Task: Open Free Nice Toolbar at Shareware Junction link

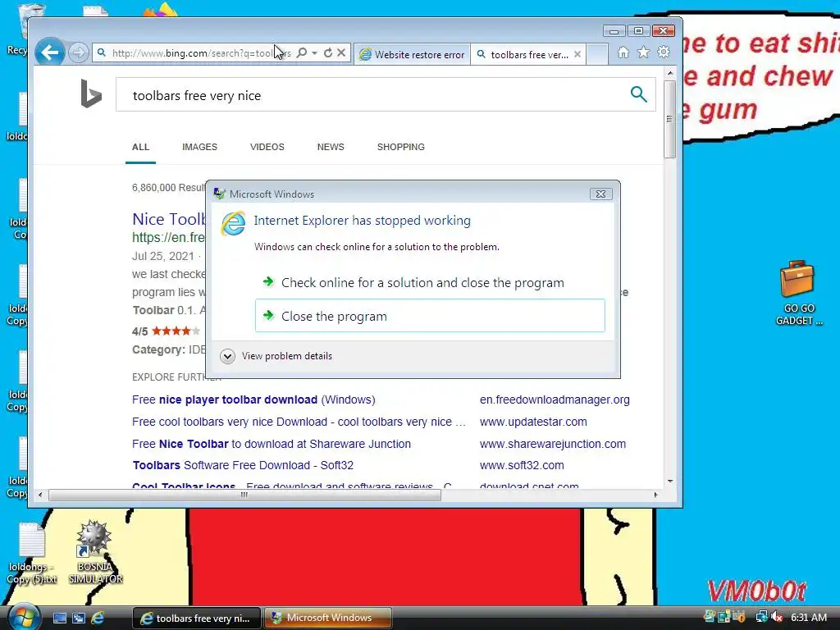Action: click(x=271, y=444)
